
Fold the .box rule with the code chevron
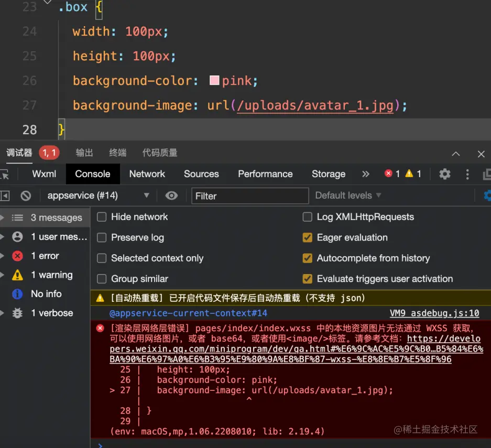pos(47,2)
